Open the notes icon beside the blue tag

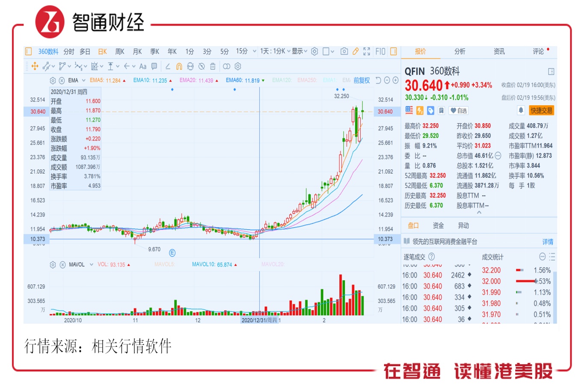(441, 110)
